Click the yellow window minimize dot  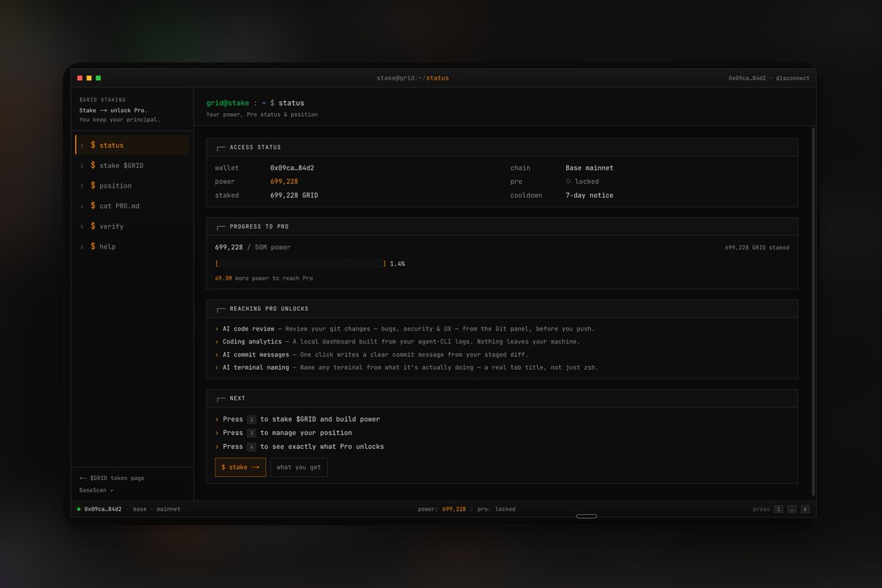click(x=89, y=78)
